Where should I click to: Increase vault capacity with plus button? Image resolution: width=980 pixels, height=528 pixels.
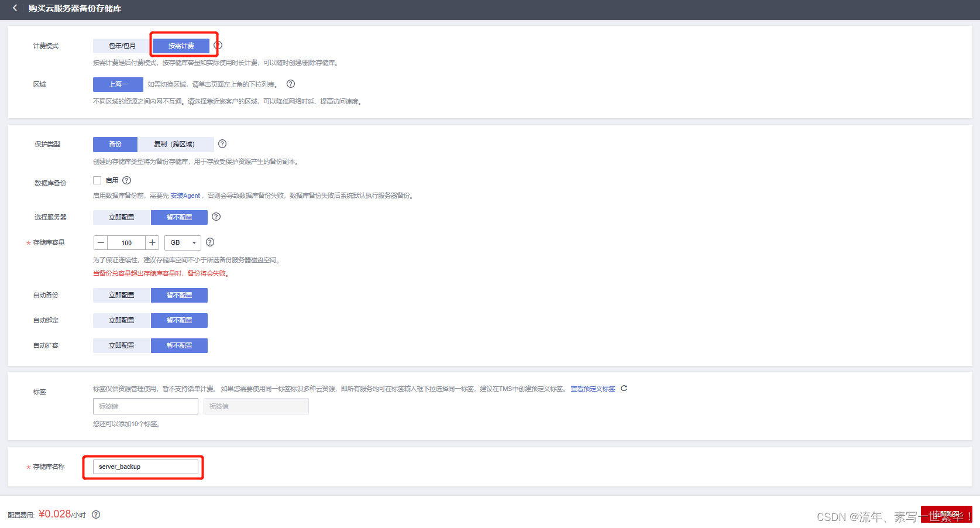pyautogui.click(x=152, y=242)
